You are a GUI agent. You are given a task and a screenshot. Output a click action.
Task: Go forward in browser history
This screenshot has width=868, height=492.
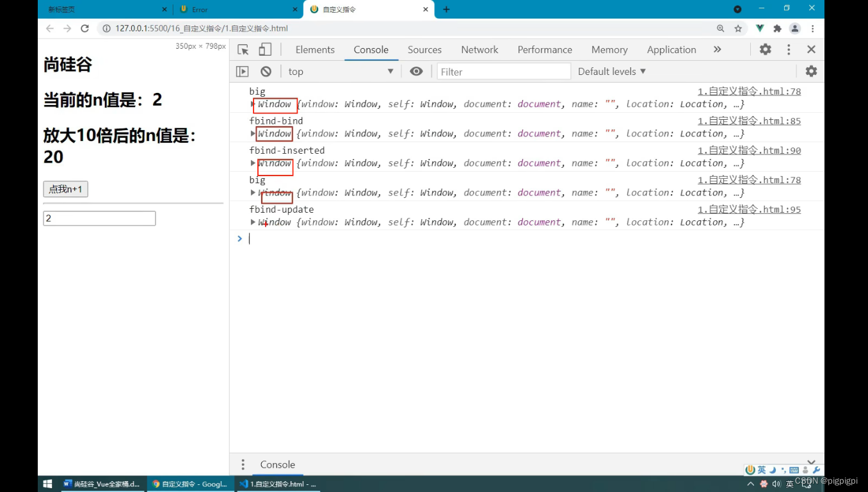pyautogui.click(x=67, y=28)
